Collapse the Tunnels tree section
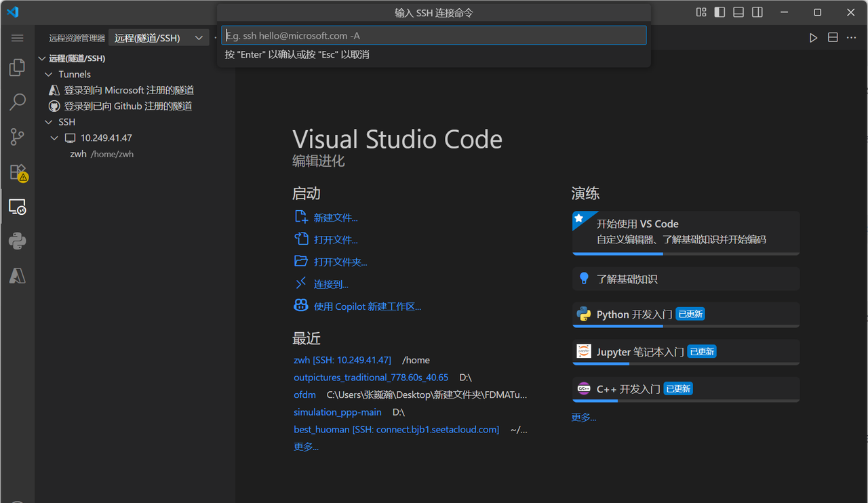This screenshot has height=503, width=868. pyautogui.click(x=48, y=75)
